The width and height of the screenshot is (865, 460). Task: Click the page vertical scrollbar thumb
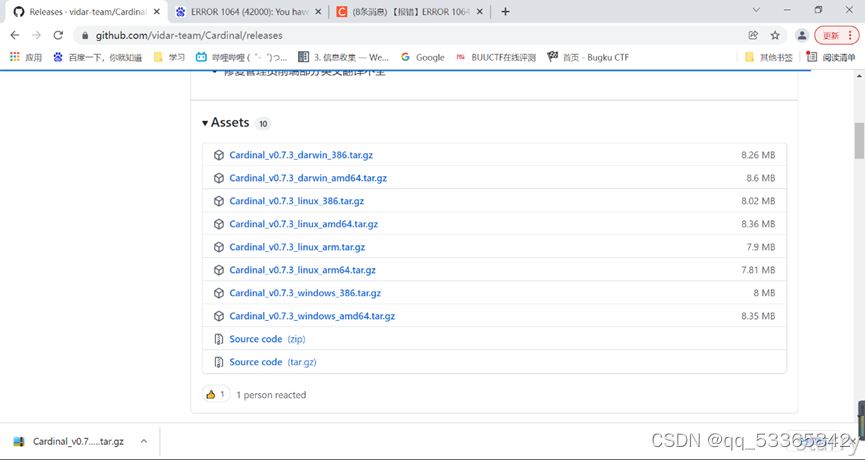coord(859,141)
